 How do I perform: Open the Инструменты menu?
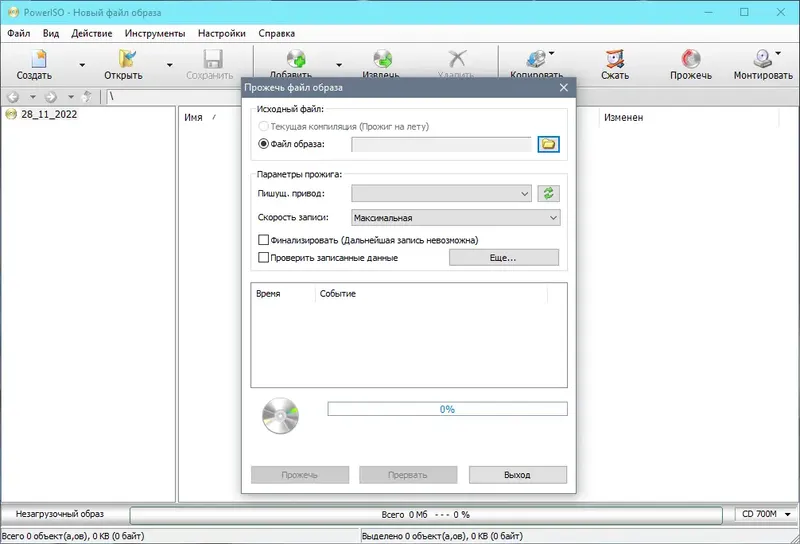point(155,34)
